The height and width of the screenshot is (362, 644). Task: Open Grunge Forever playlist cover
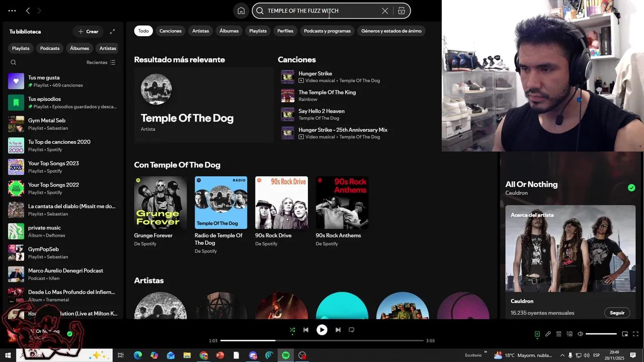[160, 203]
